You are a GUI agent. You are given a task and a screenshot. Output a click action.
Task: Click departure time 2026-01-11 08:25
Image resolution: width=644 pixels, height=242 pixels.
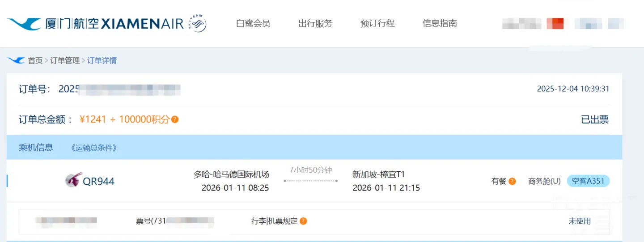[235, 188]
